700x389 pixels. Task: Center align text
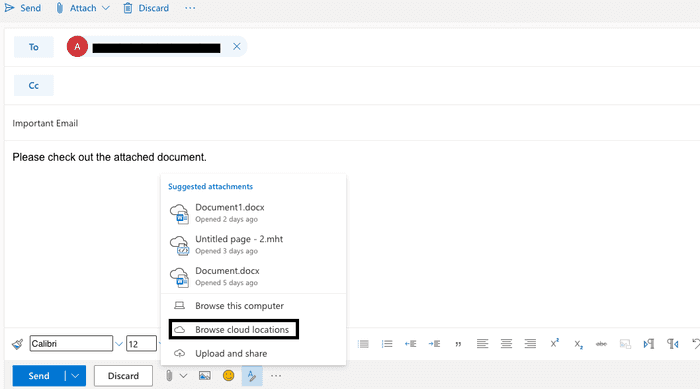(x=506, y=343)
